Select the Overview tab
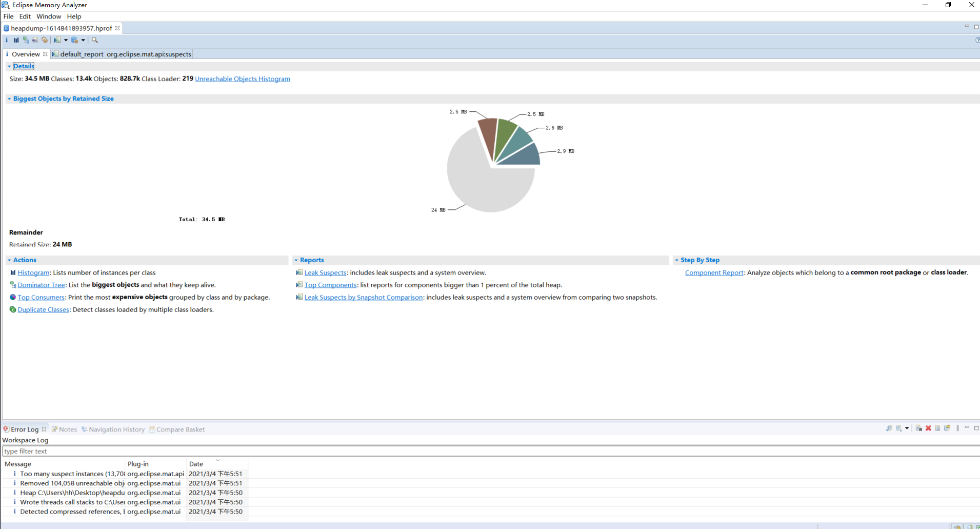The height and width of the screenshot is (529, 980). [26, 54]
